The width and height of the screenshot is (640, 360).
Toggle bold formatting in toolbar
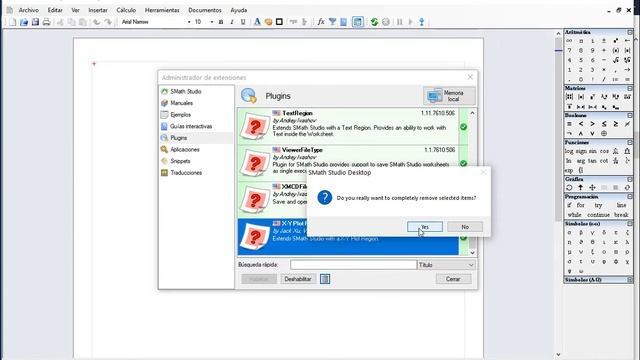click(x=221, y=22)
